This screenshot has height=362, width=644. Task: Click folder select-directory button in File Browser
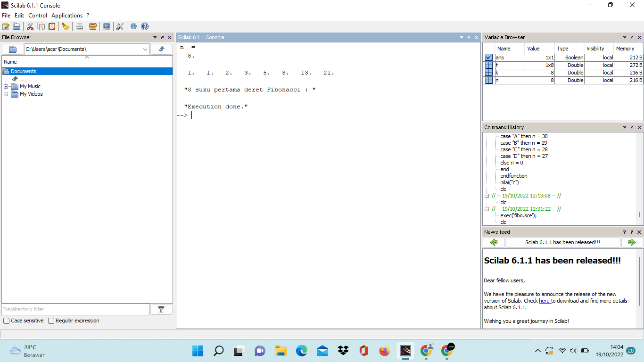13,49
